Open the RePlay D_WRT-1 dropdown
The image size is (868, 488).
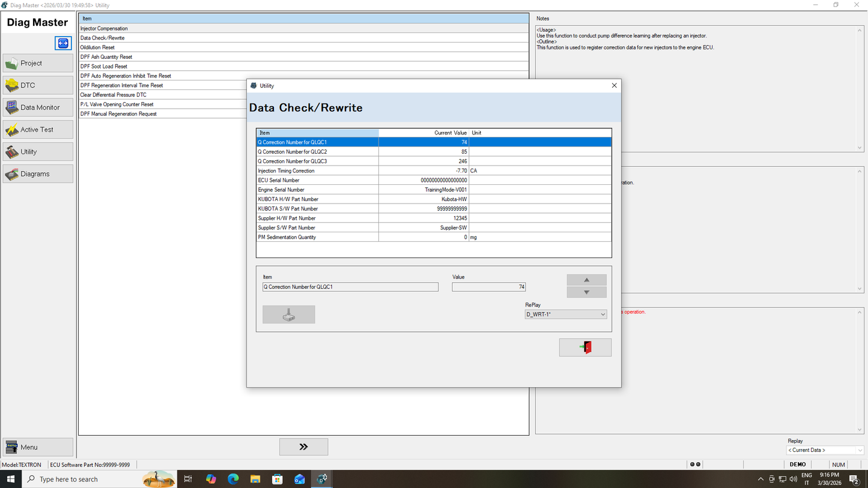(x=566, y=315)
